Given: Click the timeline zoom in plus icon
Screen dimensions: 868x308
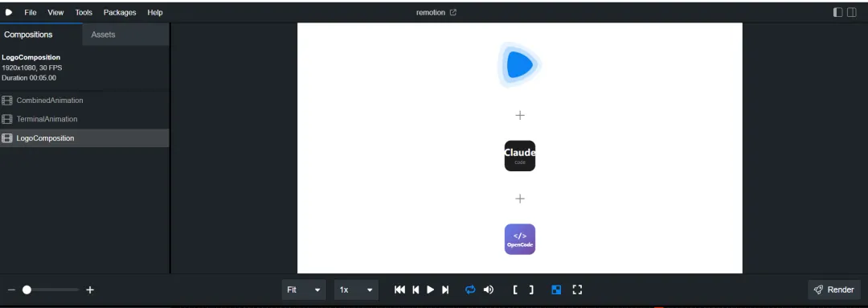Looking at the screenshot, I should 90,290.
